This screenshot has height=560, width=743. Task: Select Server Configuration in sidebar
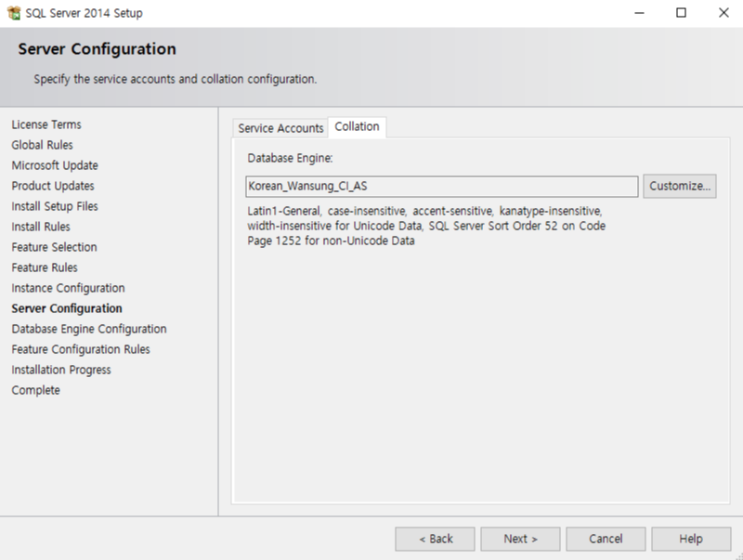point(67,308)
